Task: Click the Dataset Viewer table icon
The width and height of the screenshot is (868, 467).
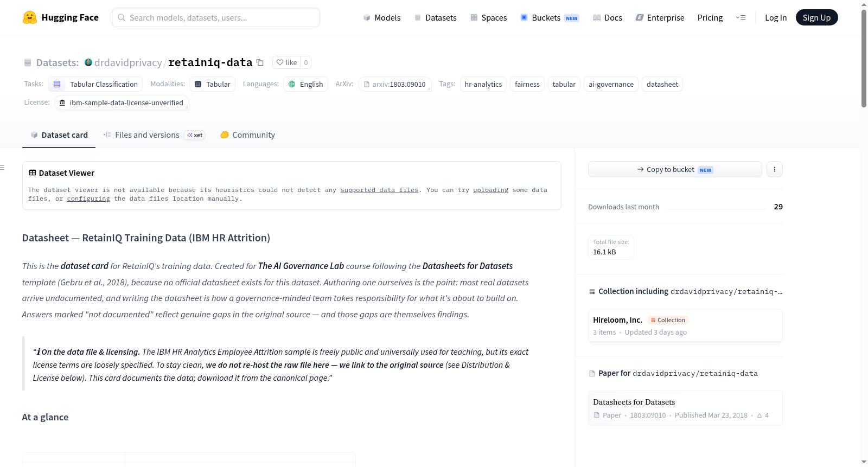Action: pos(33,172)
